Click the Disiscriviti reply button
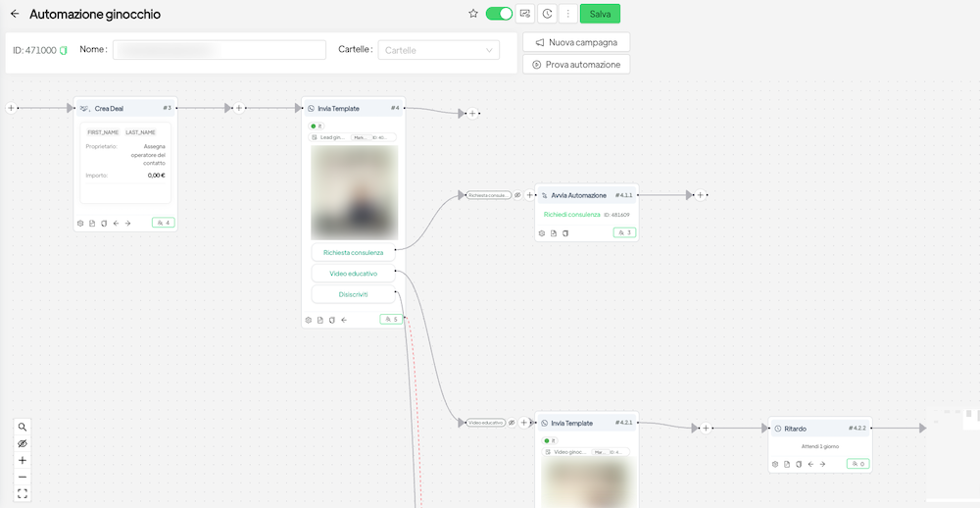980x508 pixels. tap(353, 294)
